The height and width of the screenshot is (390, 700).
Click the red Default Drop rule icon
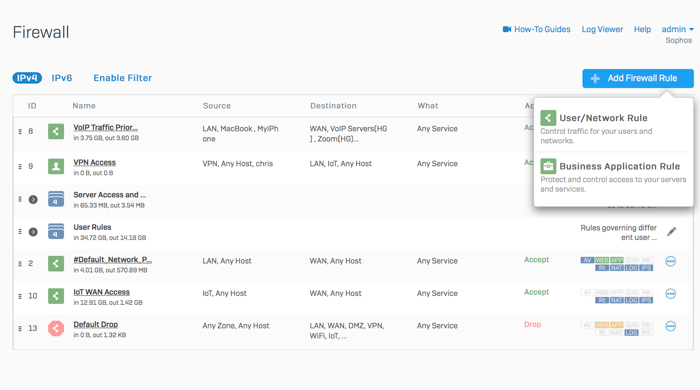click(56, 328)
